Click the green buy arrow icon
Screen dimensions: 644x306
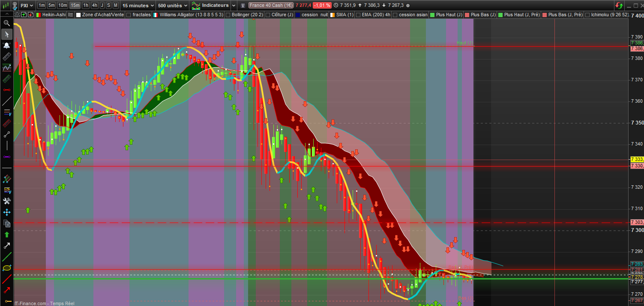point(24,15)
